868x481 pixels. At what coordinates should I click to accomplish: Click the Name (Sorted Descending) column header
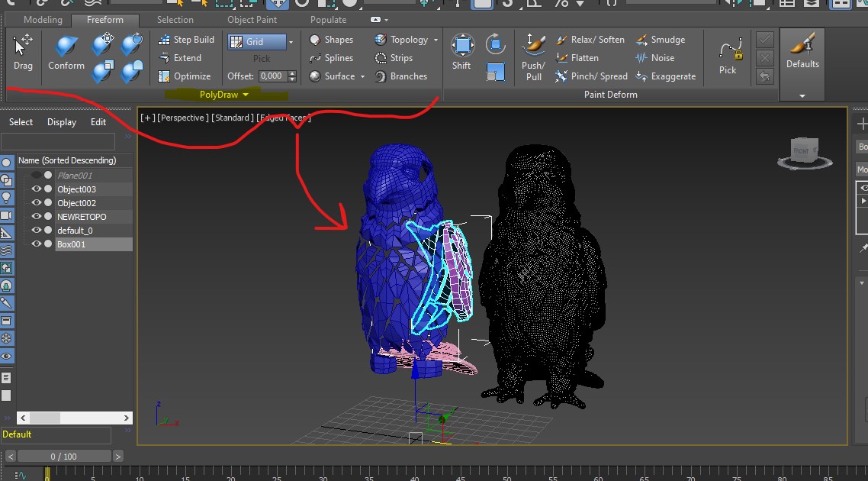67,160
